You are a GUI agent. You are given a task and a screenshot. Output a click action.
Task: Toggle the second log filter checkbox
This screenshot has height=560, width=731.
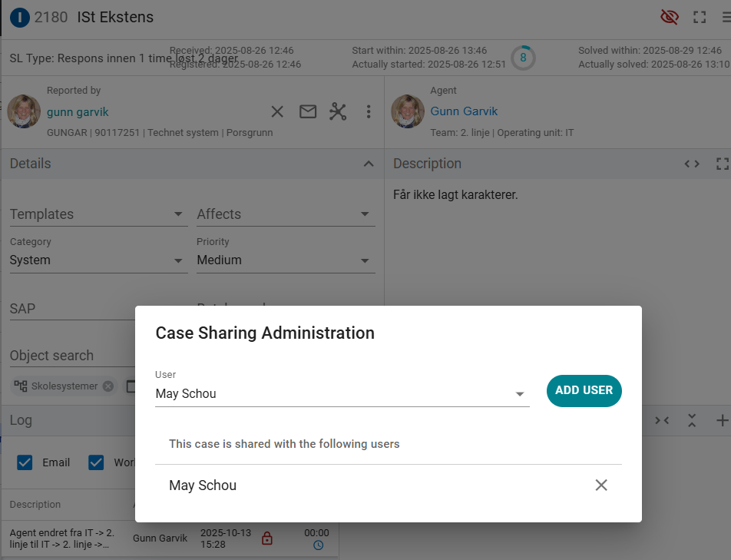[x=96, y=462]
